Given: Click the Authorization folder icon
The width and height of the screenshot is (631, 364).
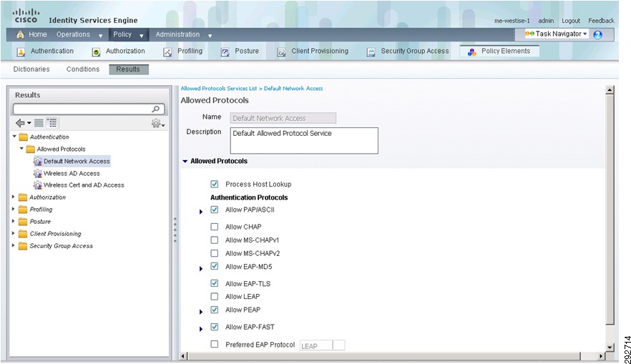Looking at the screenshot, I should (24, 197).
